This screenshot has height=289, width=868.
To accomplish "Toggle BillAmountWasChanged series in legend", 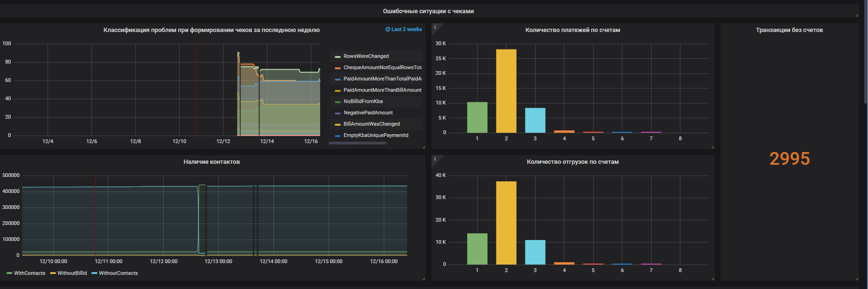I will [x=372, y=124].
